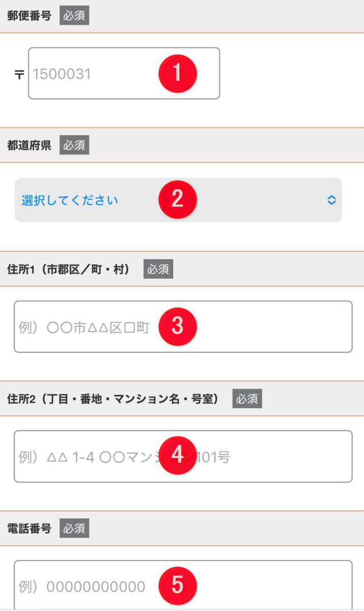
Task: Click the red circle numbered 1
Action: coord(177,73)
